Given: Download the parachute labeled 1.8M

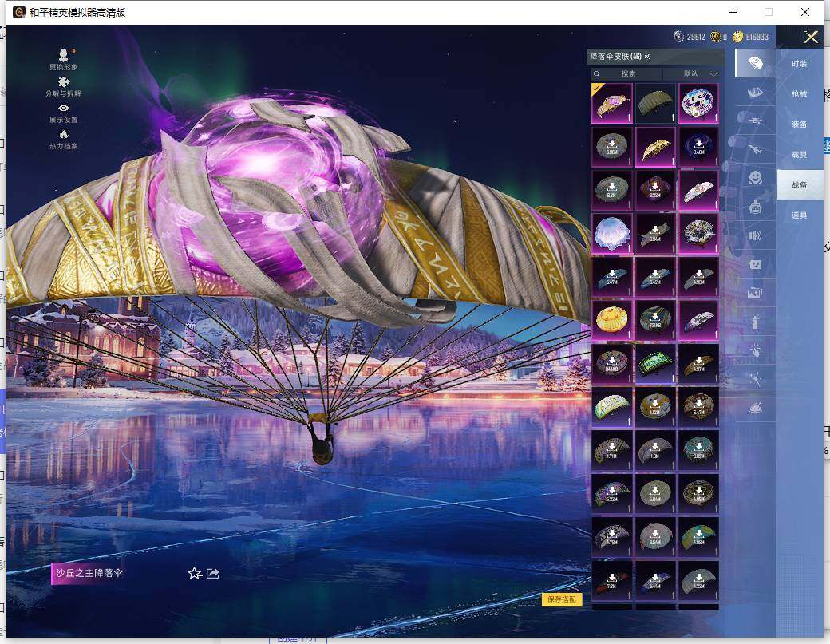Looking at the screenshot, I should click(655, 450).
